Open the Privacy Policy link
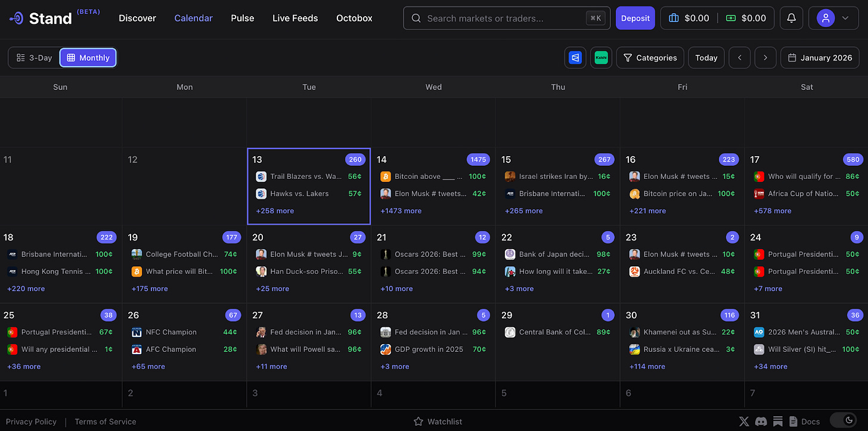Viewport: 868px width, 431px height. pyautogui.click(x=31, y=421)
